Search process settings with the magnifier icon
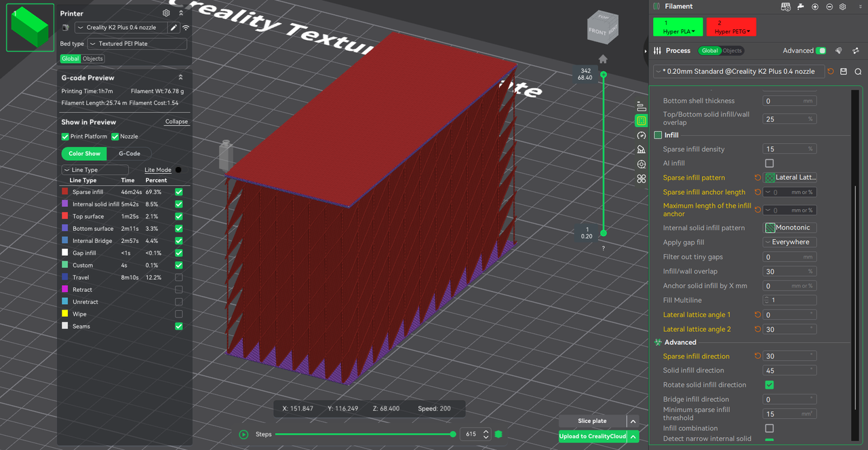 (858, 71)
